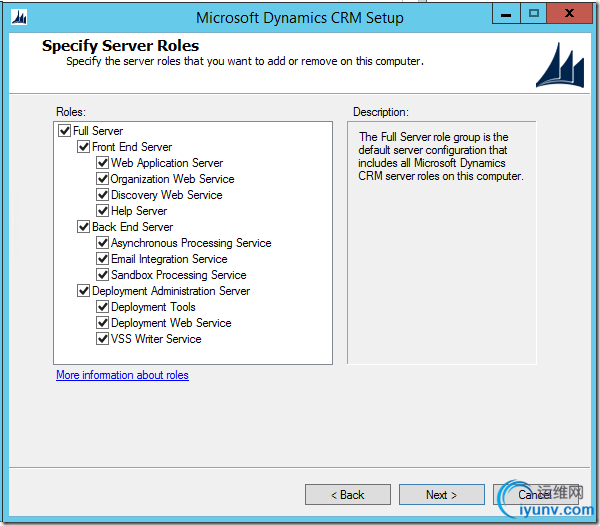Image resolution: width=600 pixels, height=526 pixels.
Task: Toggle the Front End Server checkbox
Action: click(83, 147)
